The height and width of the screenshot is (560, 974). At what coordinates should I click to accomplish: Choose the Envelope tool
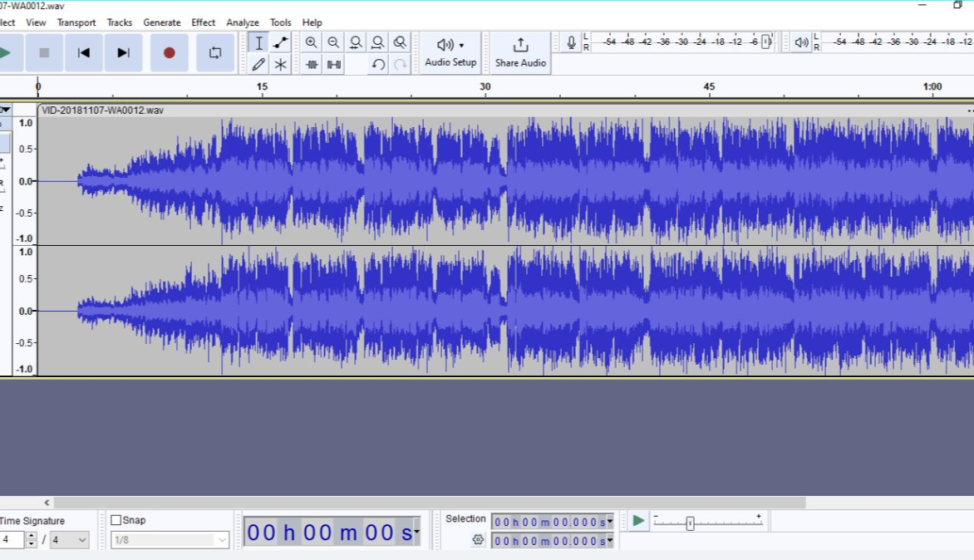click(x=281, y=43)
